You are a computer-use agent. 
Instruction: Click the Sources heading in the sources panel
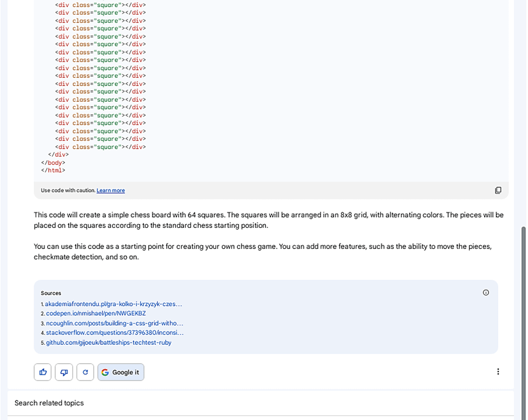point(51,293)
